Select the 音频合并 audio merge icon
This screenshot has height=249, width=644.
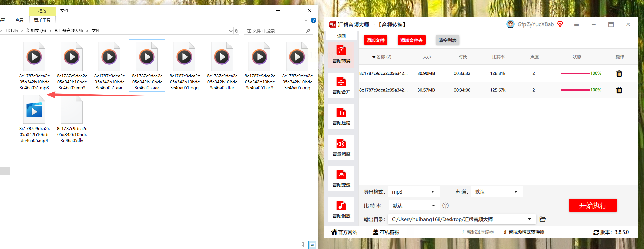tap(341, 85)
